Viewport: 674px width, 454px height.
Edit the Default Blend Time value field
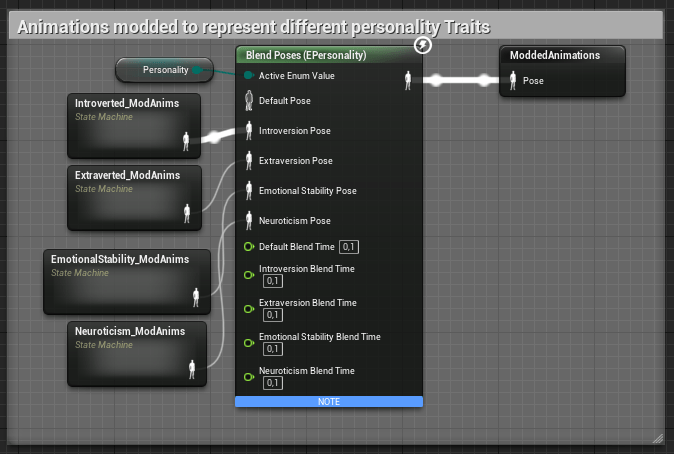[349, 246]
